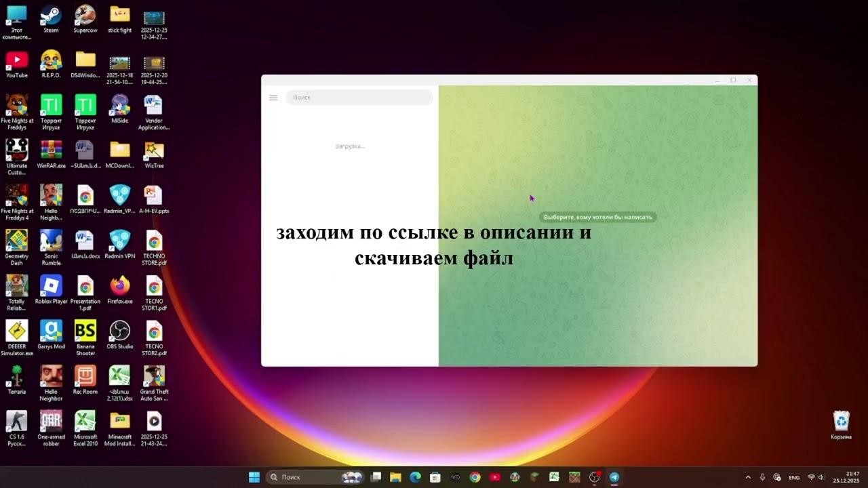Launch Geometry Dash from the desktop
Image resolution: width=868 pixels, height=488 pixels.
[17, 247]
